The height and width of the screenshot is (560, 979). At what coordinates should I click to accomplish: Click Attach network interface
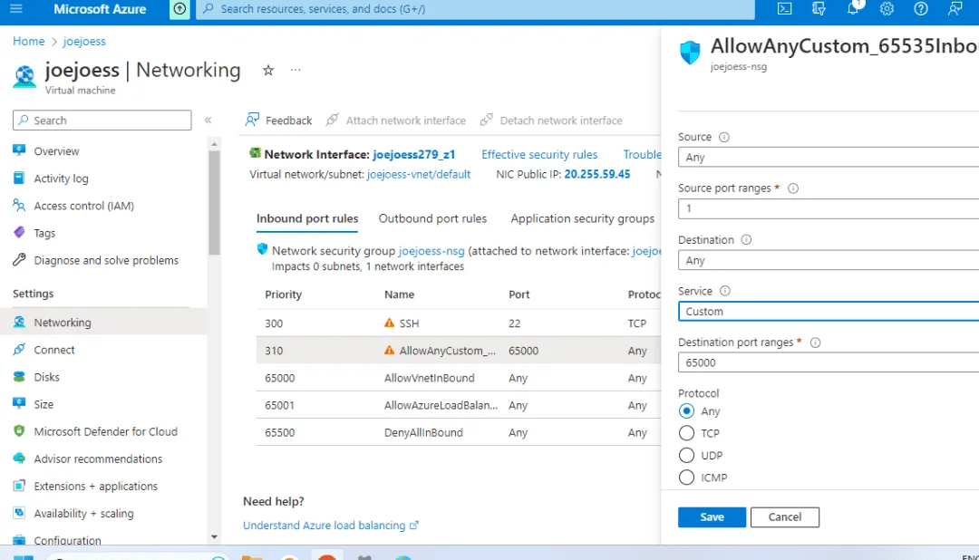click(396, 121)
